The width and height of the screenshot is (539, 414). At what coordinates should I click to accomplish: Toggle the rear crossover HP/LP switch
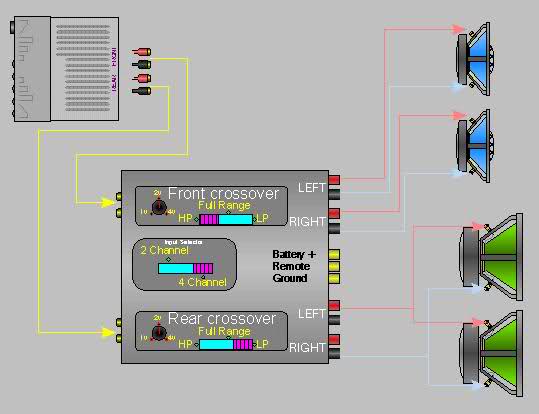[226, 345]
